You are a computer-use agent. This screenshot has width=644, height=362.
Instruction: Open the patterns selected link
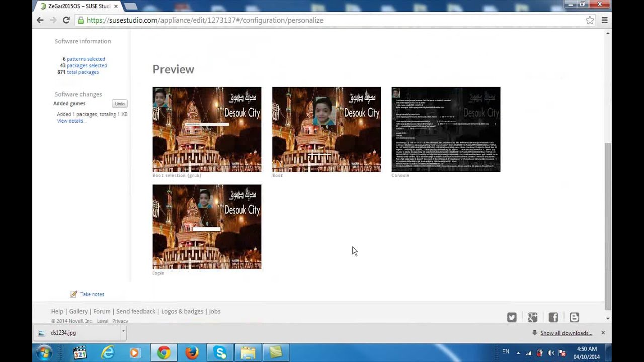pos(86,59)
